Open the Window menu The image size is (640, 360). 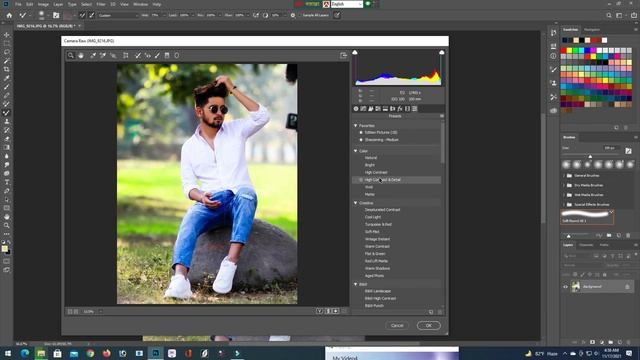[x=140, y=4]
